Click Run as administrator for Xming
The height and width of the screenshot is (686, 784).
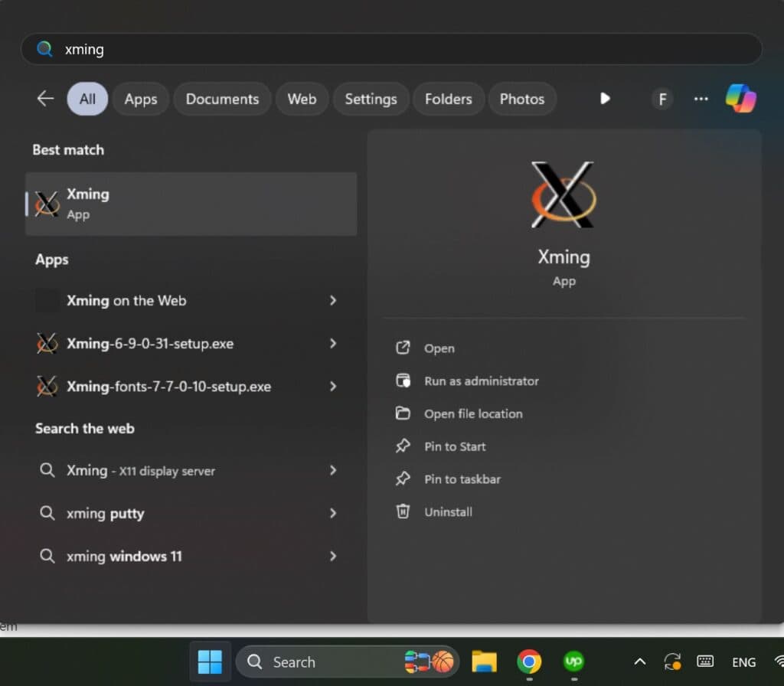[481, 381]
